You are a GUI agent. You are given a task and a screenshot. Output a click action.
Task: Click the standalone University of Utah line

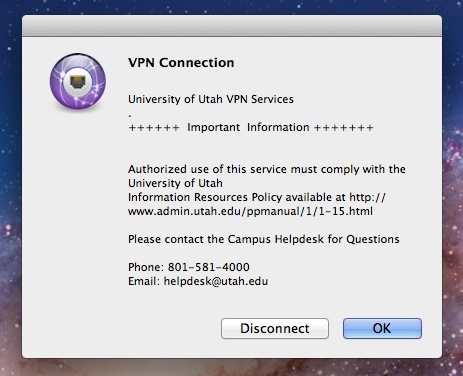[175, 183]
